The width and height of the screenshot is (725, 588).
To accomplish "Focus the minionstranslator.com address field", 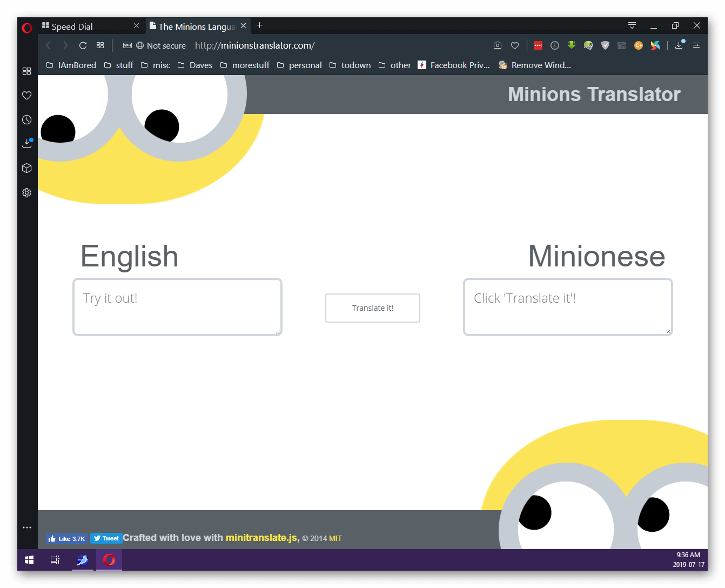I will click(254, 45).
